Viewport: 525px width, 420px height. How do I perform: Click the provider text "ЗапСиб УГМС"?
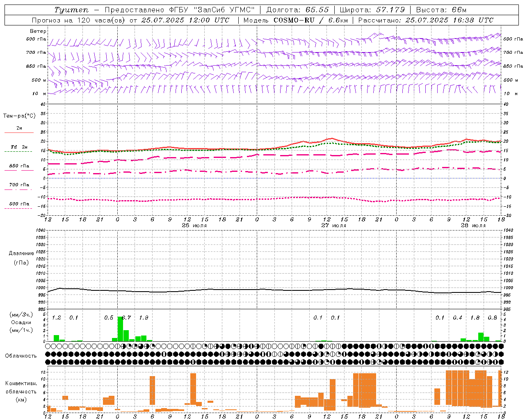click(x=225, y=10)
